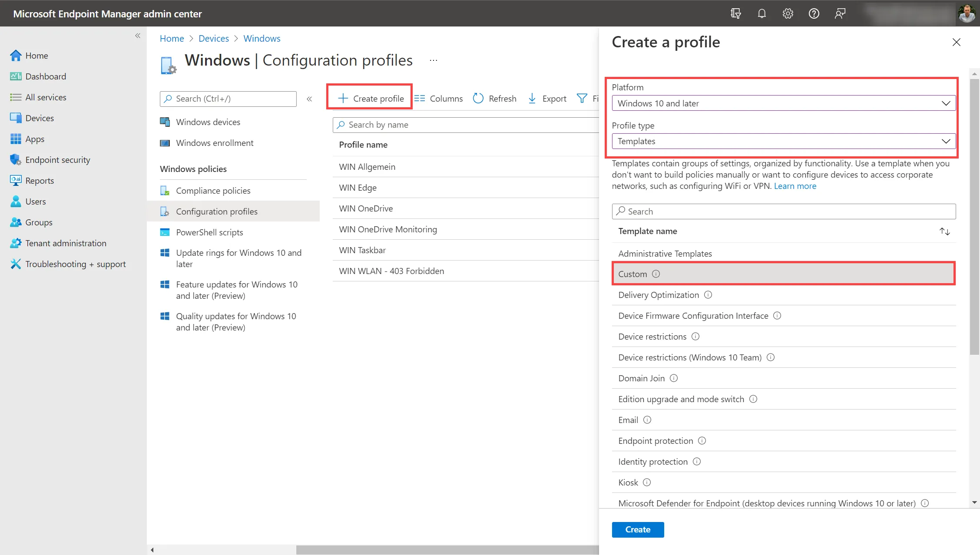The height and width of the screenshot is (555, 980).
Task: Close the Create a profile panel
Action: coord(956,42)
